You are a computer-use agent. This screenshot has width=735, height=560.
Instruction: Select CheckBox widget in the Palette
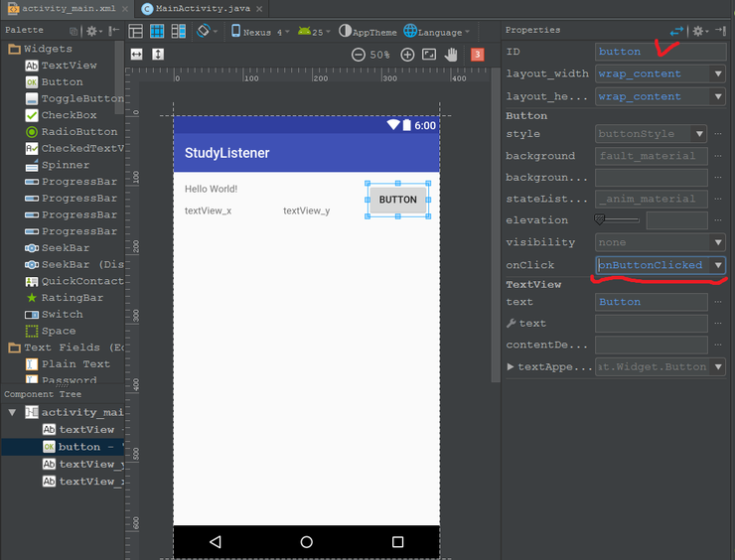(69, 115)
